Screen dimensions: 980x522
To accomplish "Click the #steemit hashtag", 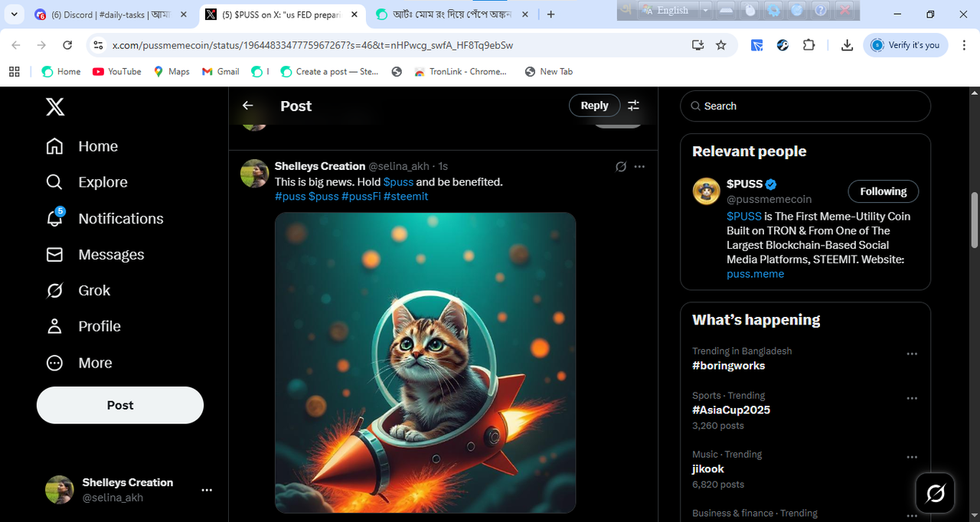I will click(x=406, y=197).
